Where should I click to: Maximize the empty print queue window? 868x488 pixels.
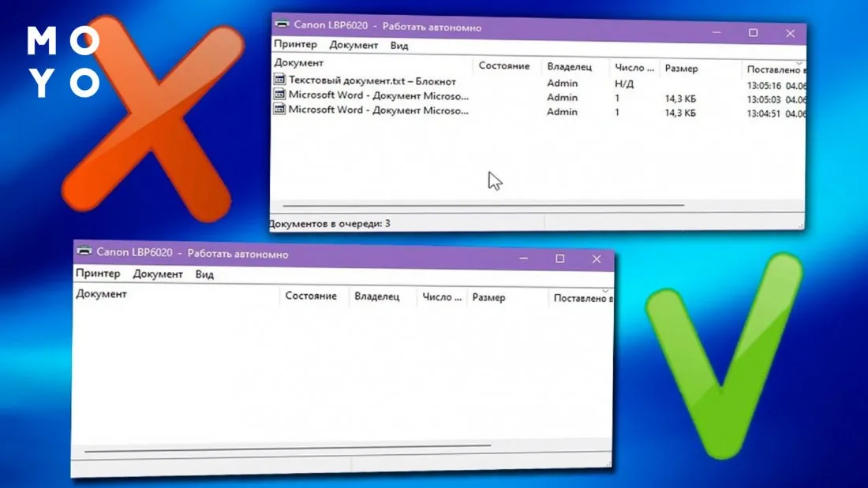[559, 259]
